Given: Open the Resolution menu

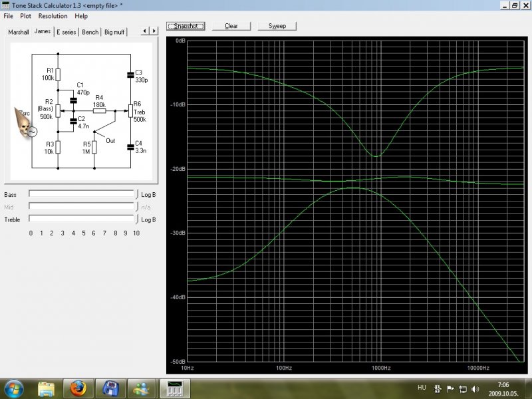Looking at the screenshot, I should (x=53, y=16).
